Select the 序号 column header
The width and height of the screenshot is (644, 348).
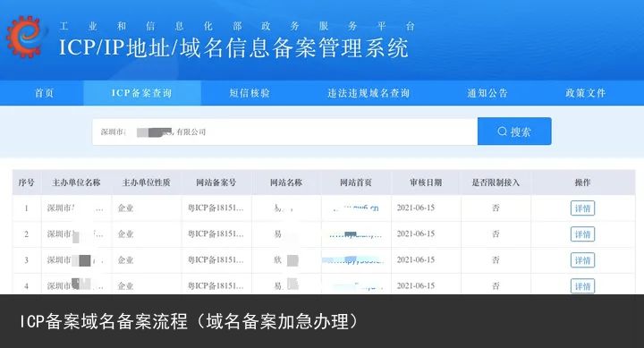pos(26,182)
